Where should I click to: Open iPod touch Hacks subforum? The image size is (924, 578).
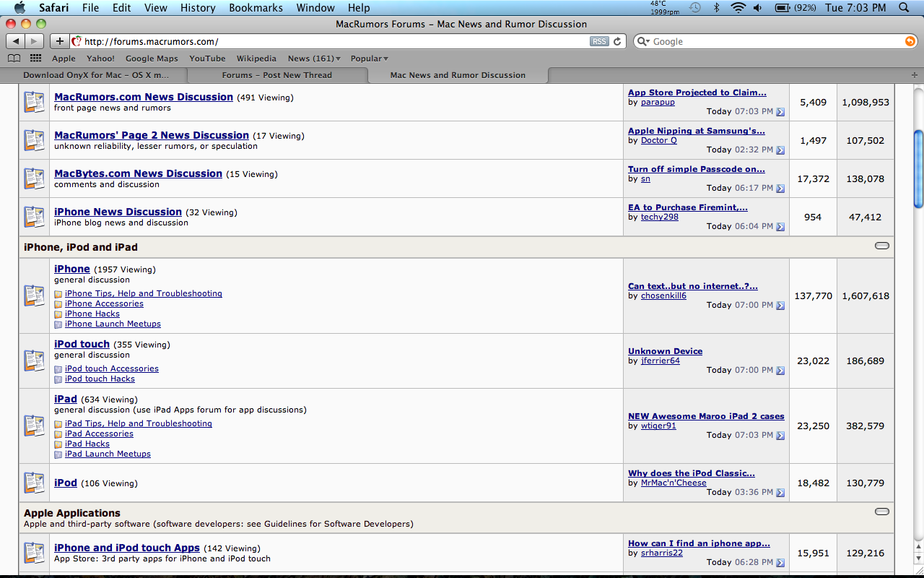click(x=100, y=379)
